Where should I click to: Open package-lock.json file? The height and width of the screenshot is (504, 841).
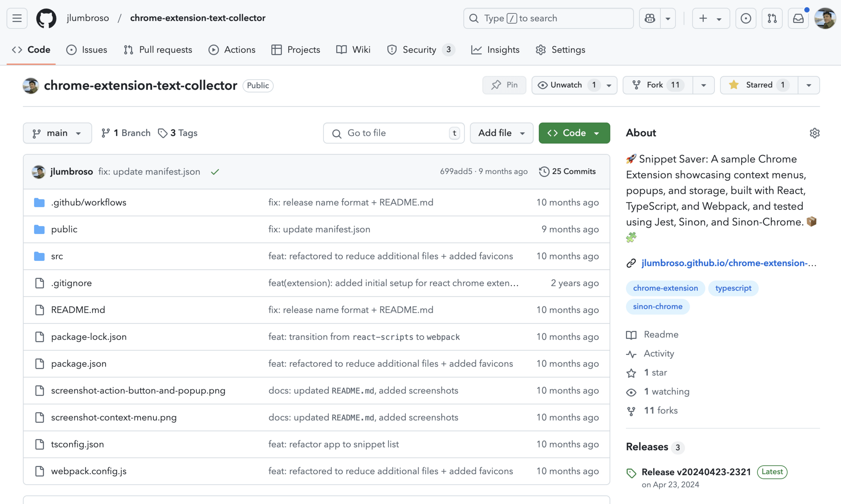coord(89,337)
